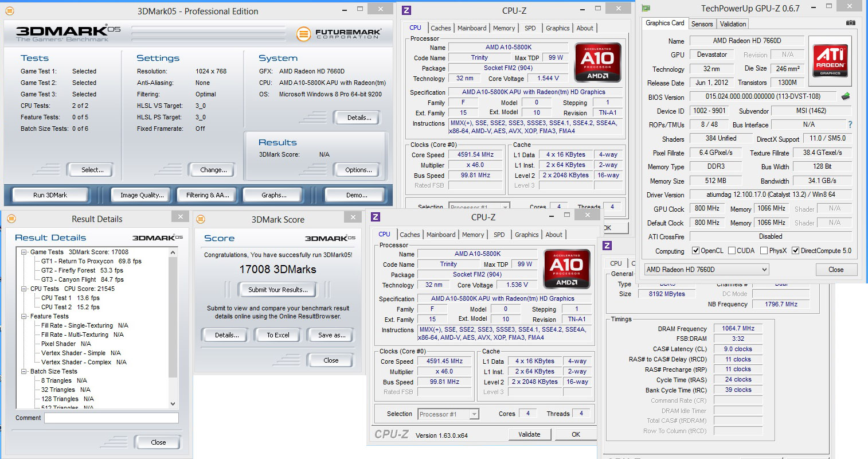Click the Futuremark Corporation logo
Viewport: 868px width, 459px height.
[339, 34]
